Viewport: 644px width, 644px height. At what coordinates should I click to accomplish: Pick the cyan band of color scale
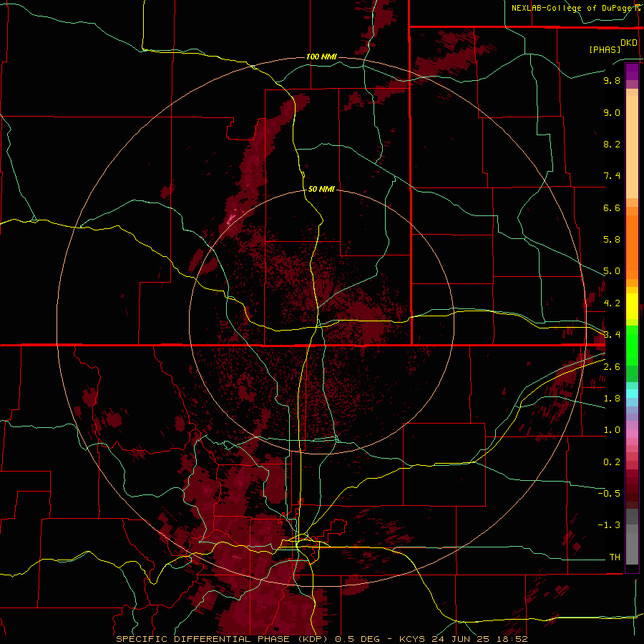[632, 394]
